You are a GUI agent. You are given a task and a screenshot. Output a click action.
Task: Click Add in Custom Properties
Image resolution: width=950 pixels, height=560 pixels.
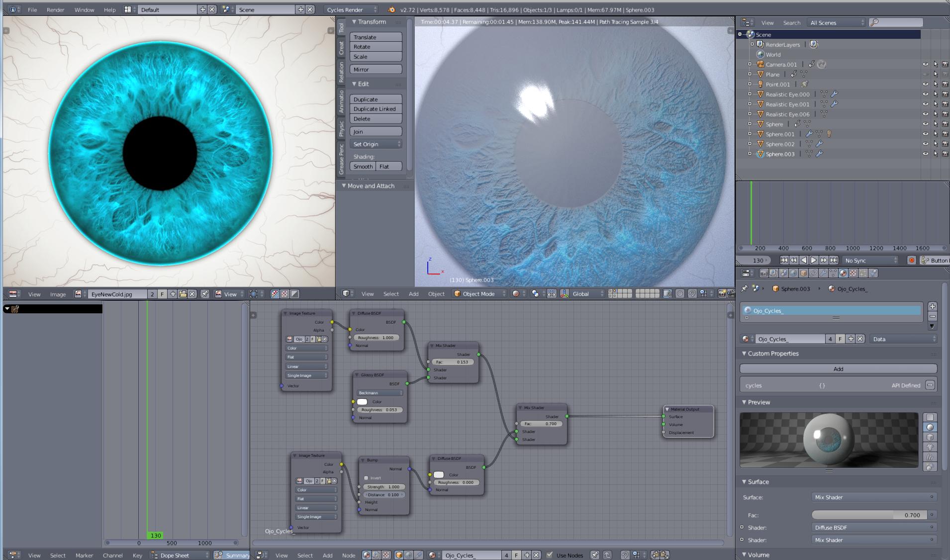(x=838, y=369)
